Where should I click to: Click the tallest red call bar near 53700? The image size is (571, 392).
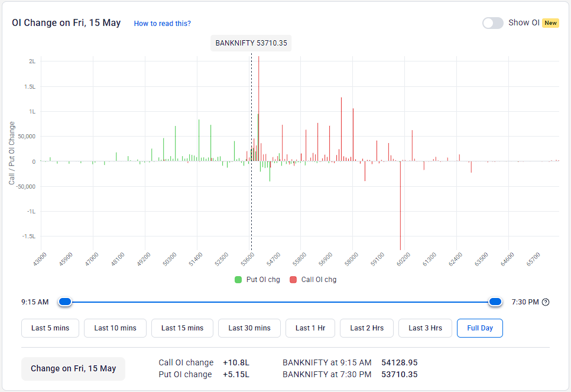(258, 109)
